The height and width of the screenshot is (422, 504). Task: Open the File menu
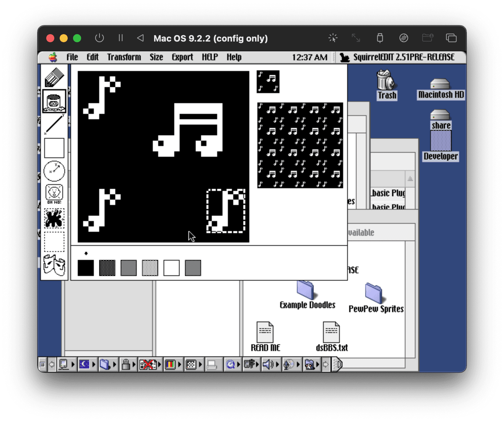click(72, 57)
